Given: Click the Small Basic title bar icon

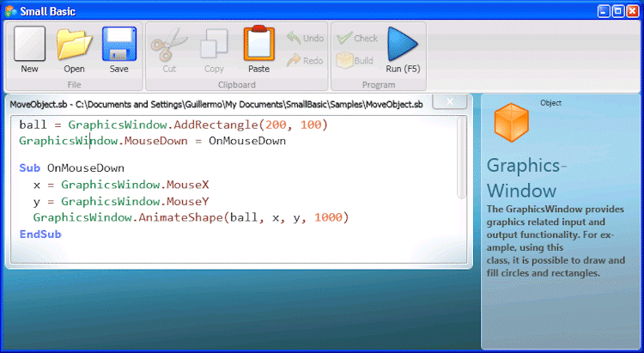Looking at the screenshot, I should click(10, 11).
